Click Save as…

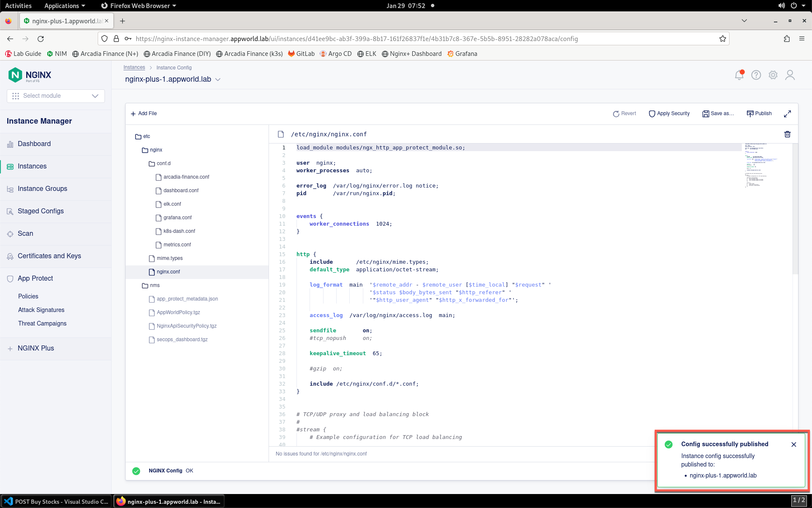coord(718,113)
